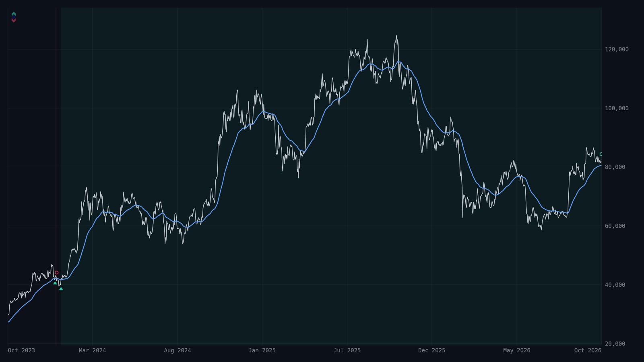The width and height of the screenshot is (644, 362).
Task: Click the lower green triangle buy marker
Action: tap(61, 288)
